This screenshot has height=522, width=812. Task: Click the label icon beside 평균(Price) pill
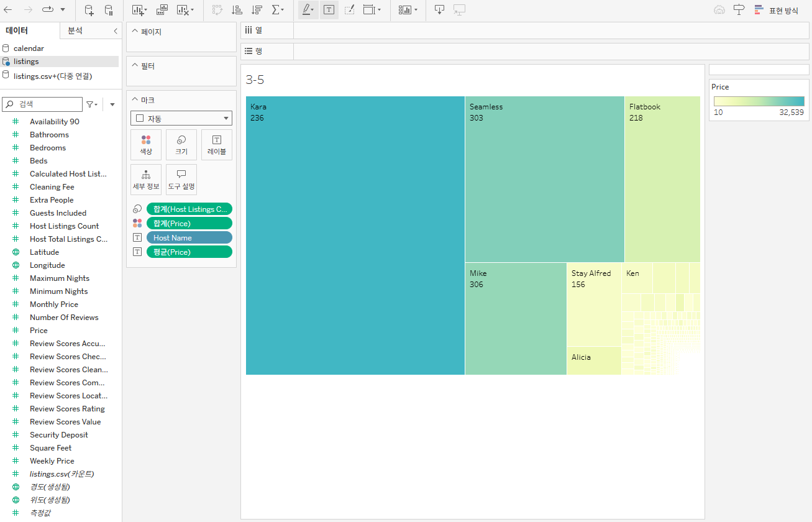(137, 252)
